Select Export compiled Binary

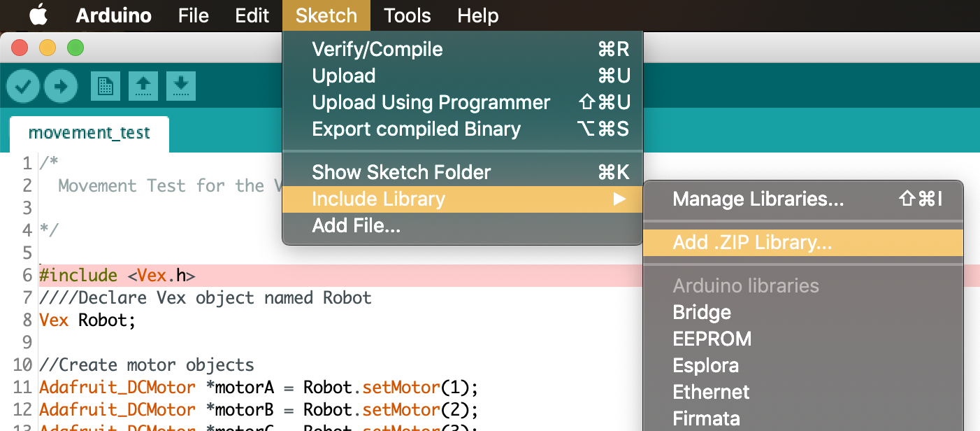click(x=462, y=129)
